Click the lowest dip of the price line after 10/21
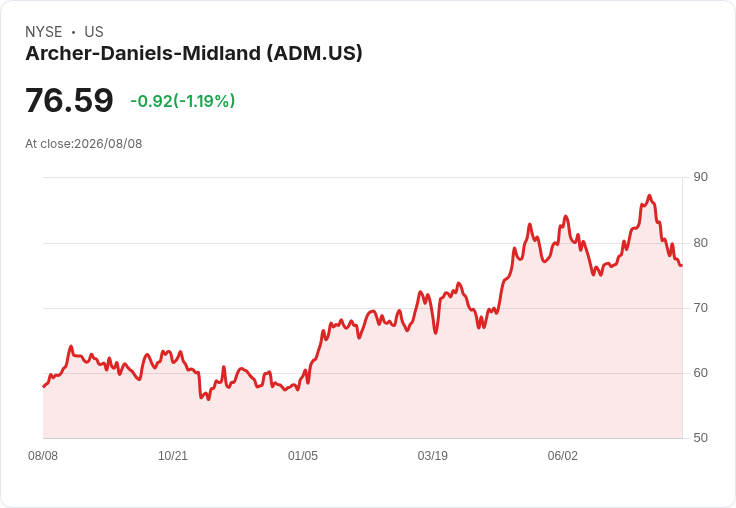 pyautogui.click(x=208, y=399)
